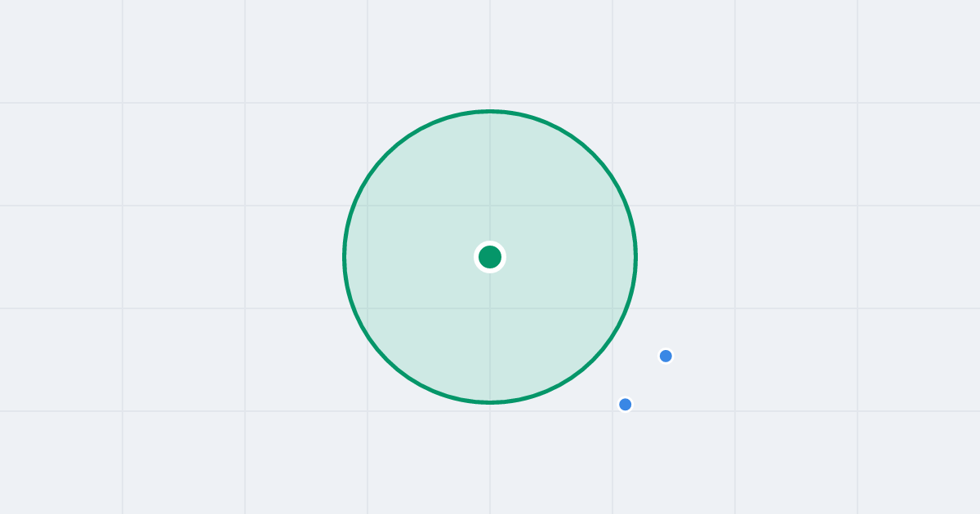Click midway between the two blue dots
The width and height of the screenshot is (980, 514).
(645, 380)
